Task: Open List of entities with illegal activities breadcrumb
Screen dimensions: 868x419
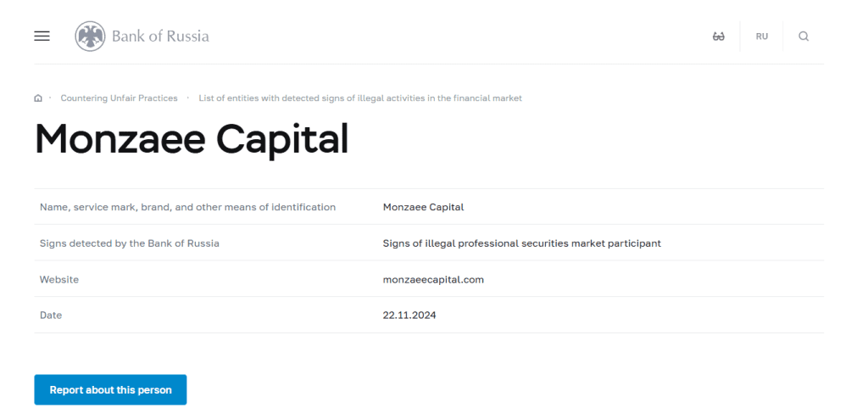Action: 360,98
